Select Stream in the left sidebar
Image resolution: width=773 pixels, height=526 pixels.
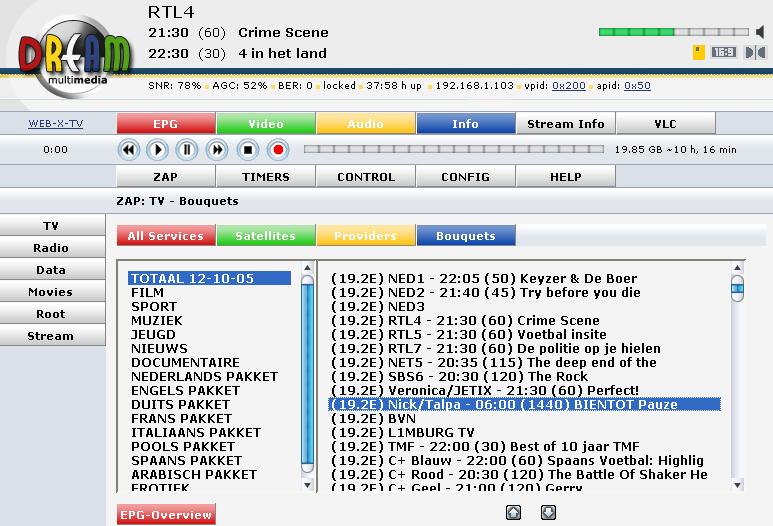click(51, 336)
